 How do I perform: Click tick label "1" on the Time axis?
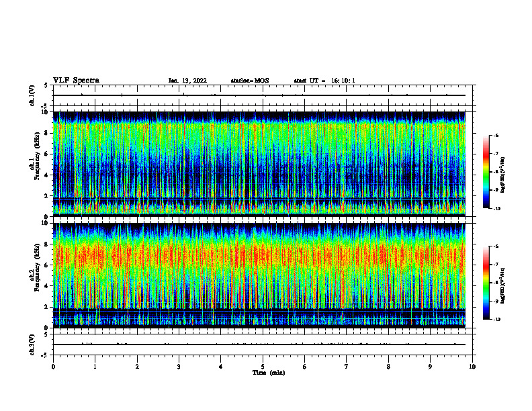(95, 367)
